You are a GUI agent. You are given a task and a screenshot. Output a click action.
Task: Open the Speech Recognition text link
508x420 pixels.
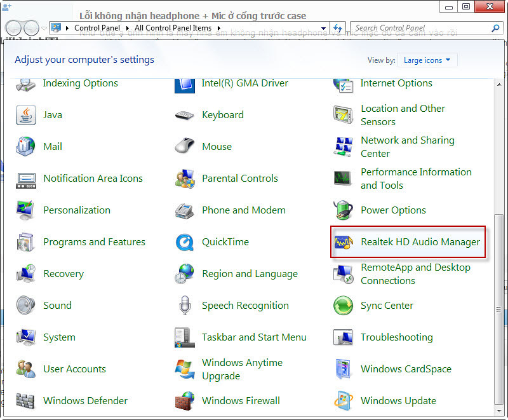(245, 305)
